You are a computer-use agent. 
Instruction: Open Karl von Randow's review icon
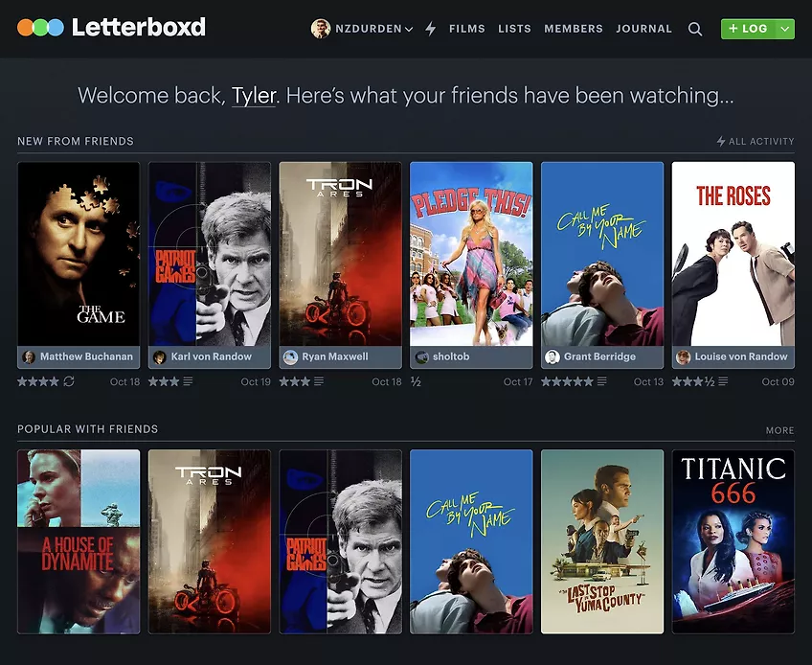pos(191,380)
